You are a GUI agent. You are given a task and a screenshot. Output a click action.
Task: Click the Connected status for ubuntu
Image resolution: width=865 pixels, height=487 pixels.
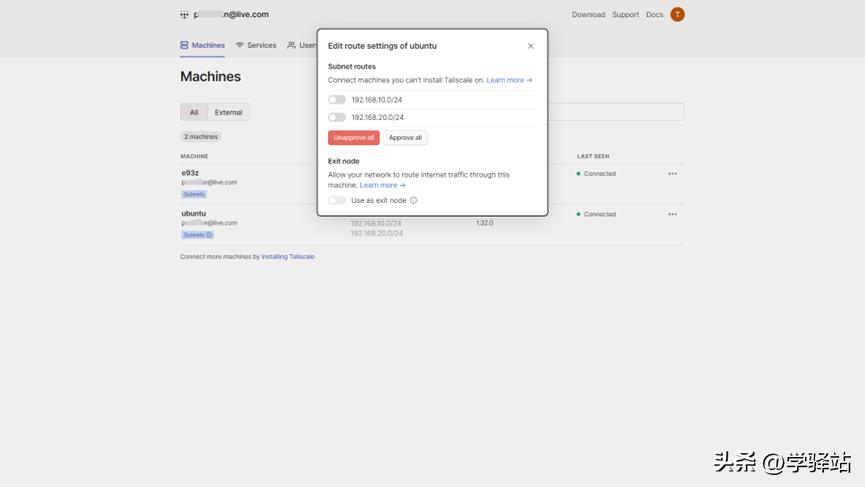tap(596, 215)
